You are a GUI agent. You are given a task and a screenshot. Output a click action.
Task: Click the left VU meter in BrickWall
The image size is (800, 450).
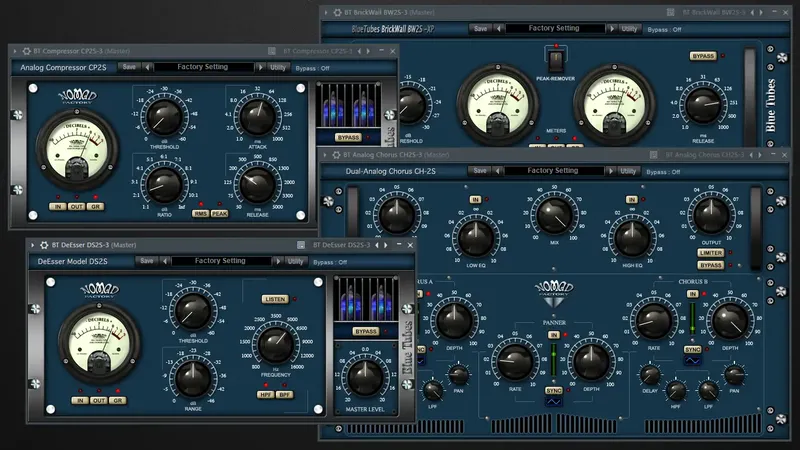(x=497, y=105)
